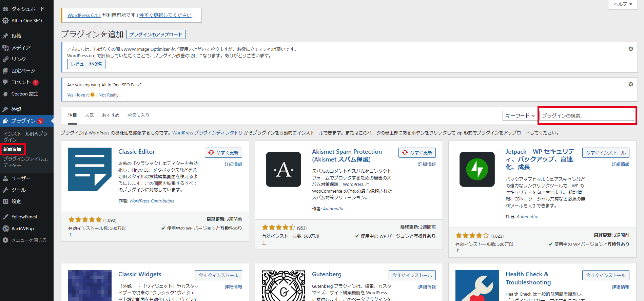Screen dimensions: 644x301
Task: Click the Gutenberg plugin logo
Action: 284,285
